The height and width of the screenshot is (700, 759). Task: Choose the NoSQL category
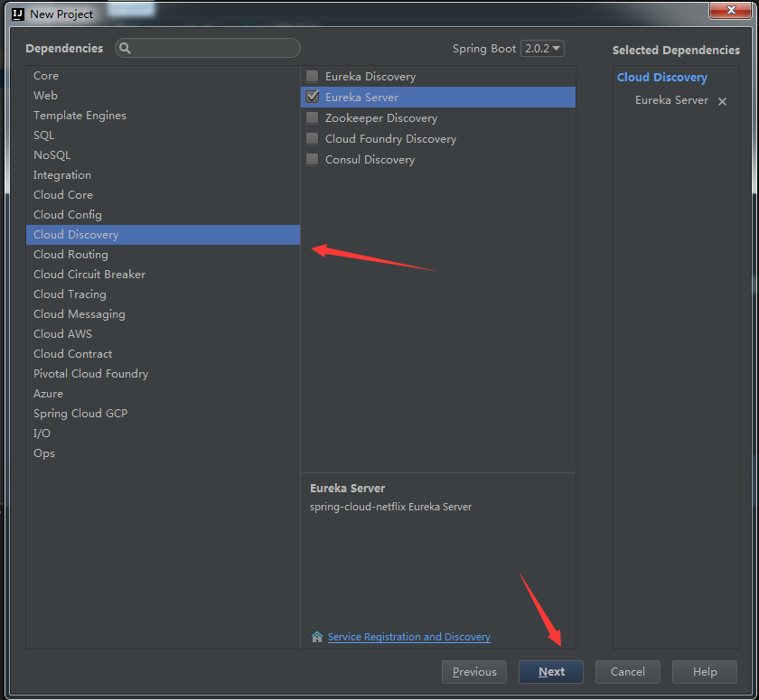point(164,154)
